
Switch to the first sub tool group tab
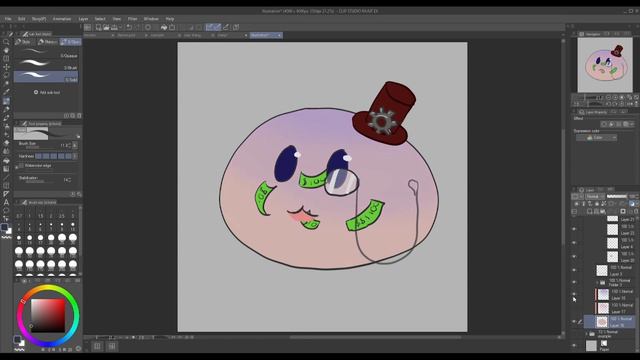[24, 42]
